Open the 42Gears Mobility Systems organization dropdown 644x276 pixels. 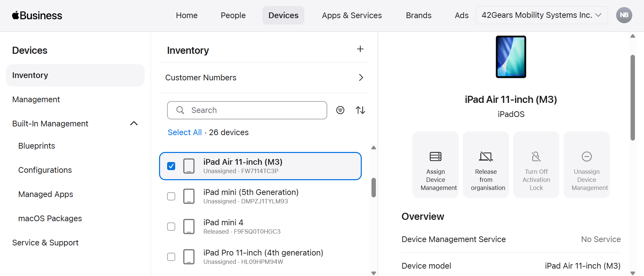pos(541,15)
